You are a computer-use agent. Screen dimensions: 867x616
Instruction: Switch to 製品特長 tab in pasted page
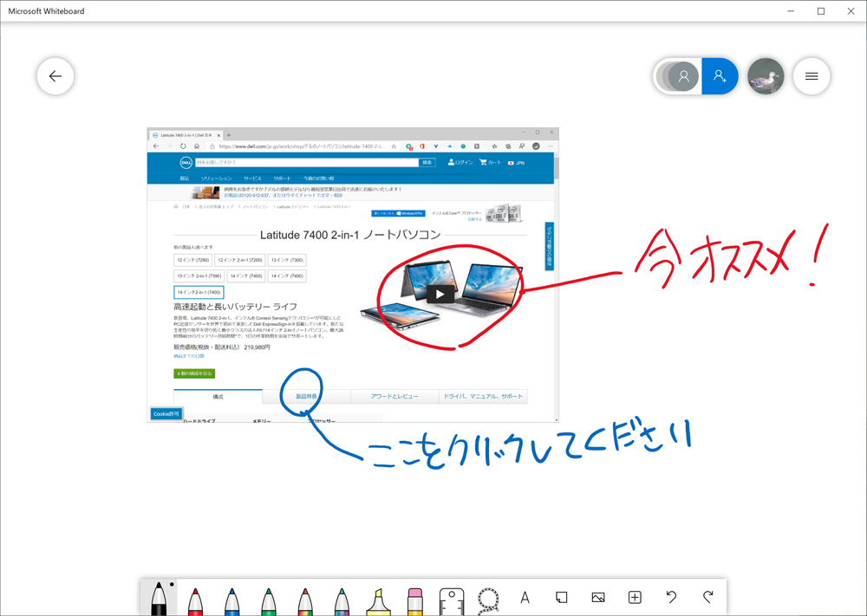coord(306,397)
